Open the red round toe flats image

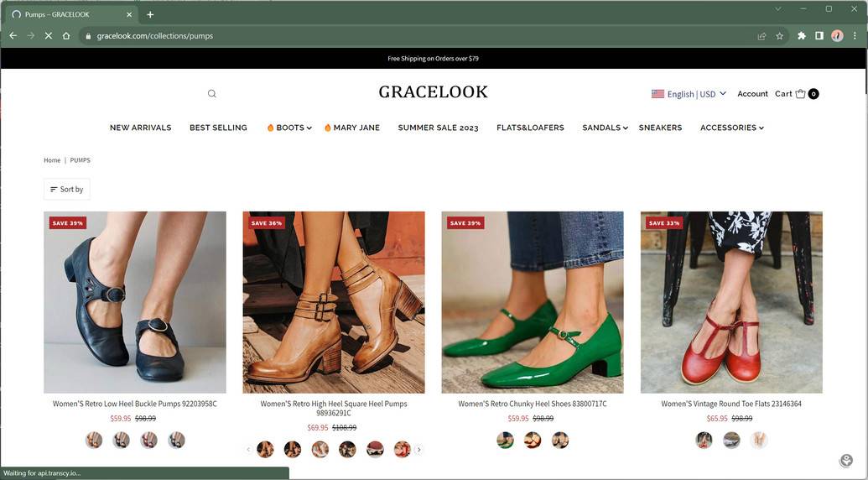tap(731, 302)
